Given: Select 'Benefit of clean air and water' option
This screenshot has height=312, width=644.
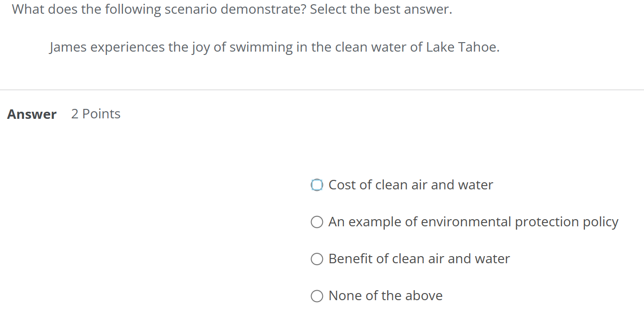Looking at the screenshot, I should pyautogui.click(x=317, y=259).
